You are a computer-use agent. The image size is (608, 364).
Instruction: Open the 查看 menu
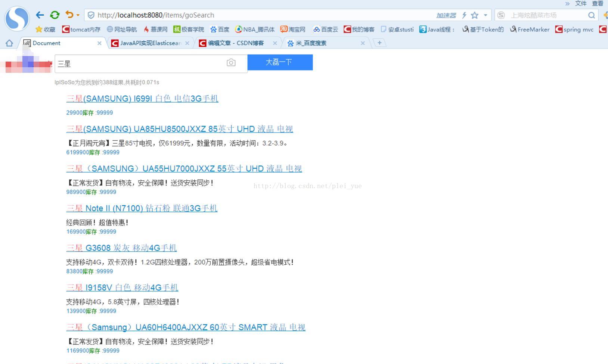(598, 3)
